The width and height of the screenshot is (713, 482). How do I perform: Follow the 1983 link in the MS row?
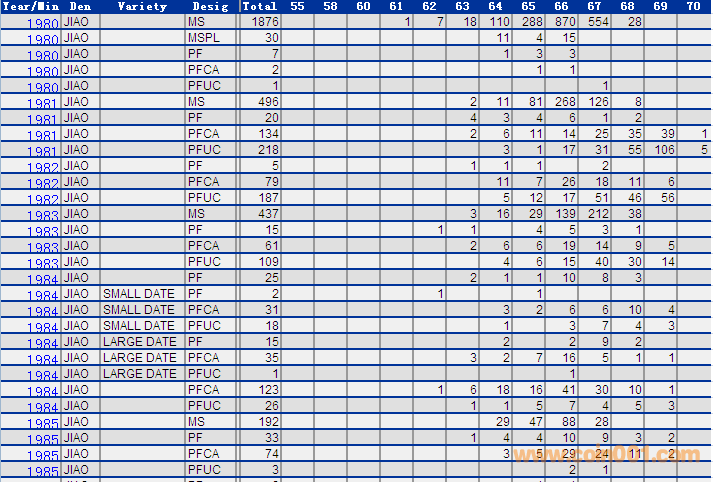[41, 216]
